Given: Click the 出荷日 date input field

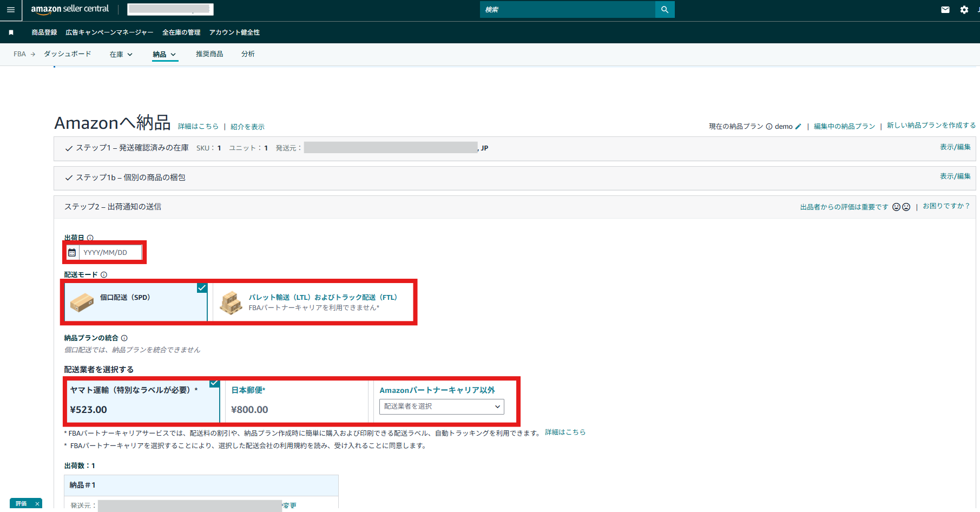Looking at the screenshot, I should point(111,253).
